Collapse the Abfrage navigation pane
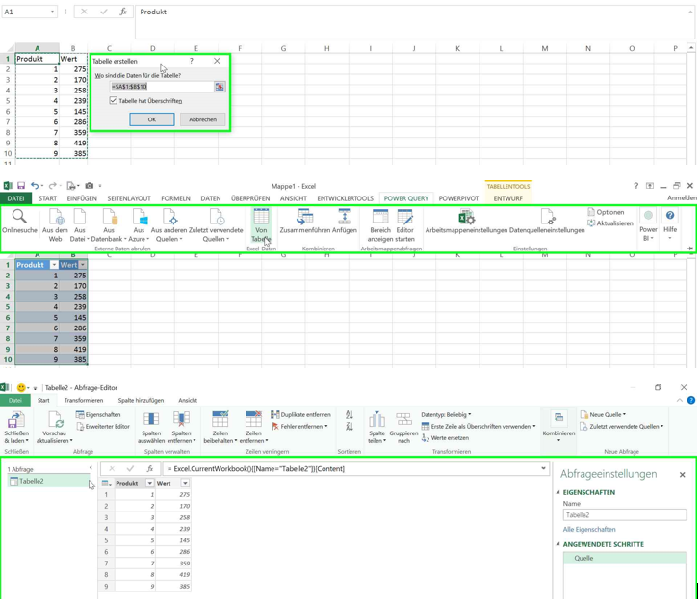700x604 pixels. [91, 468]
